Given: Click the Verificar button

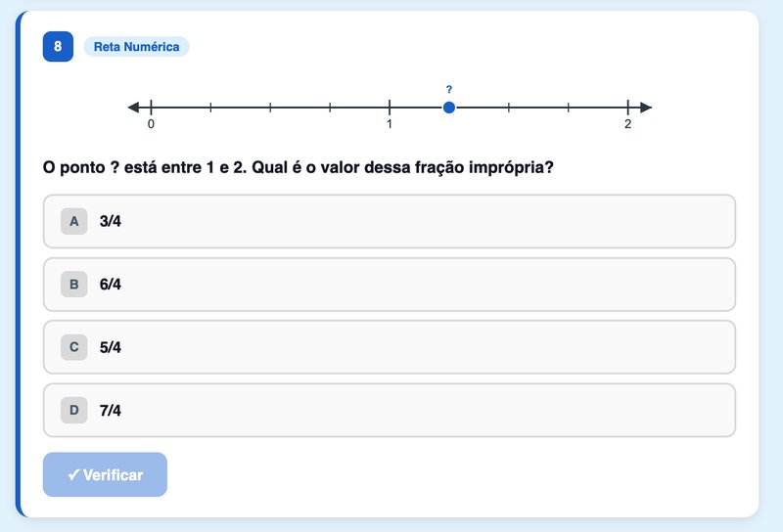Looking at the screenshot, I should [105, 474].
